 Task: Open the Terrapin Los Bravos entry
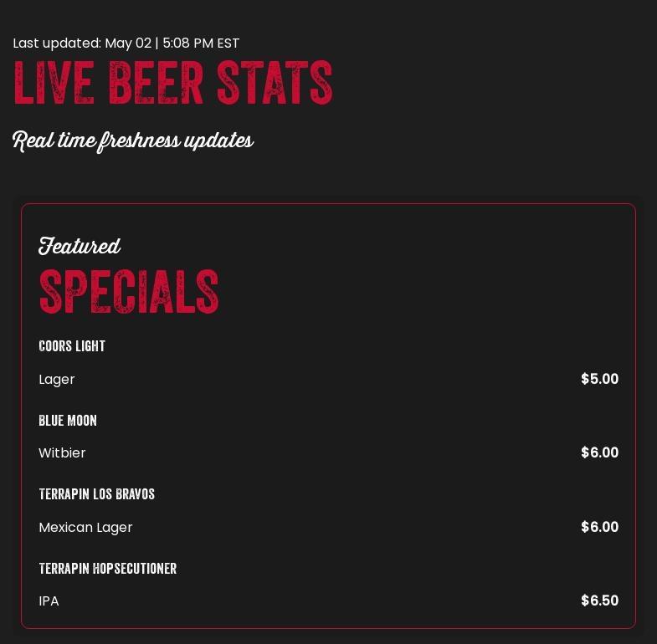click(96, 494)
